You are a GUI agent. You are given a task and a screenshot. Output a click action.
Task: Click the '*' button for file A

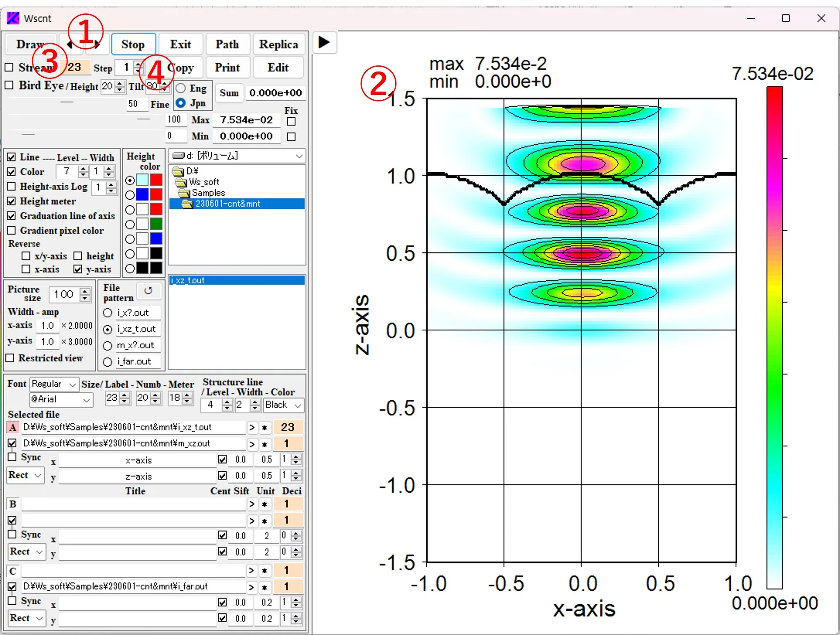coord(265,427)
